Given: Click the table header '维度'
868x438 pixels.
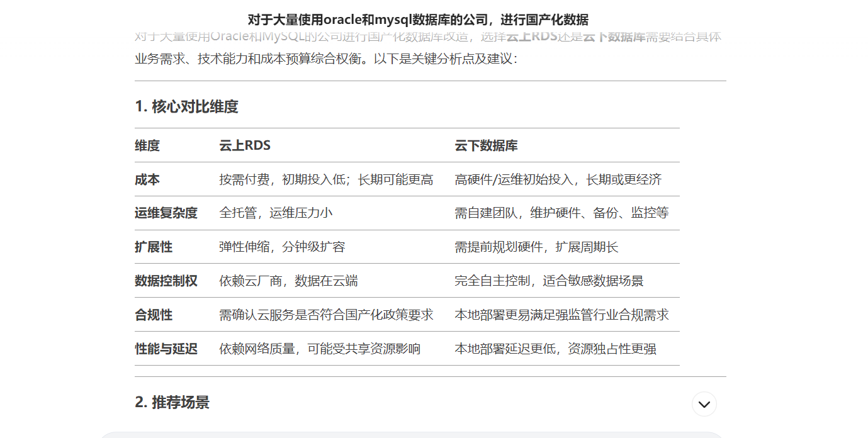Looking at the screenshot, I should pos(147,145).
